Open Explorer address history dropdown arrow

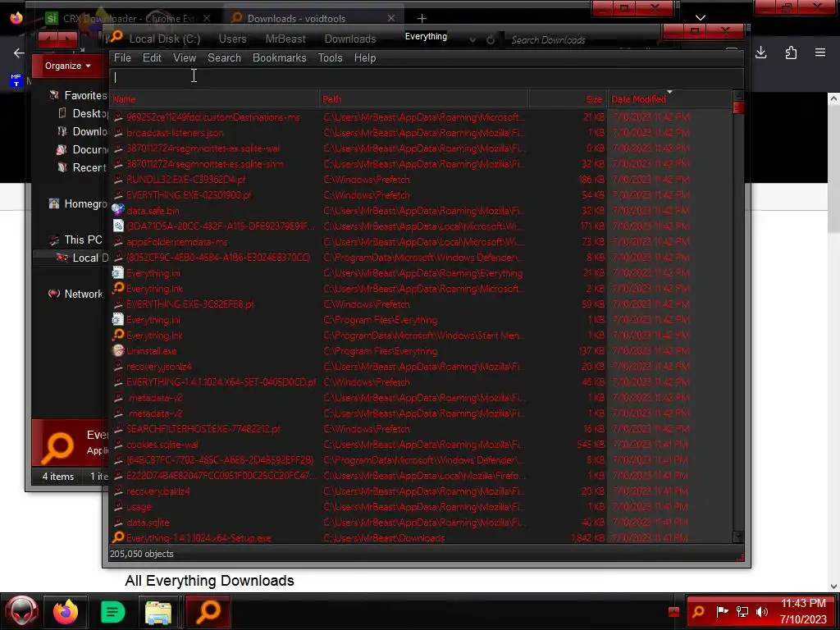click(x=472, y=40)
